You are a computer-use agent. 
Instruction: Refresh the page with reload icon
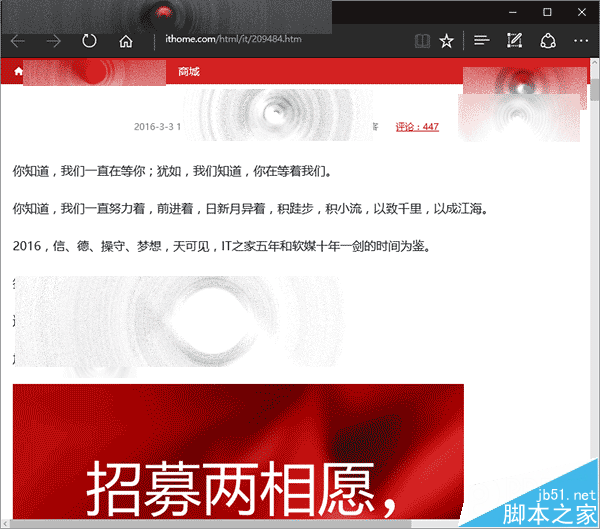89,41
